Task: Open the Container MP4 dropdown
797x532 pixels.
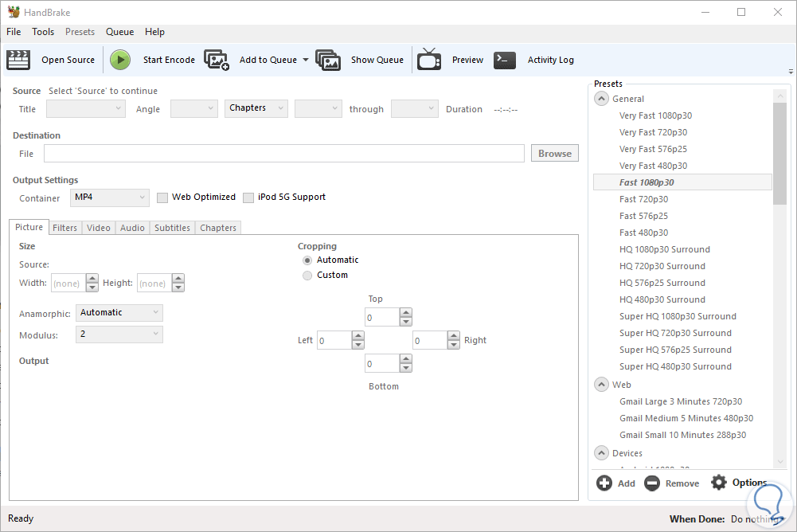Action: (110, 198)
